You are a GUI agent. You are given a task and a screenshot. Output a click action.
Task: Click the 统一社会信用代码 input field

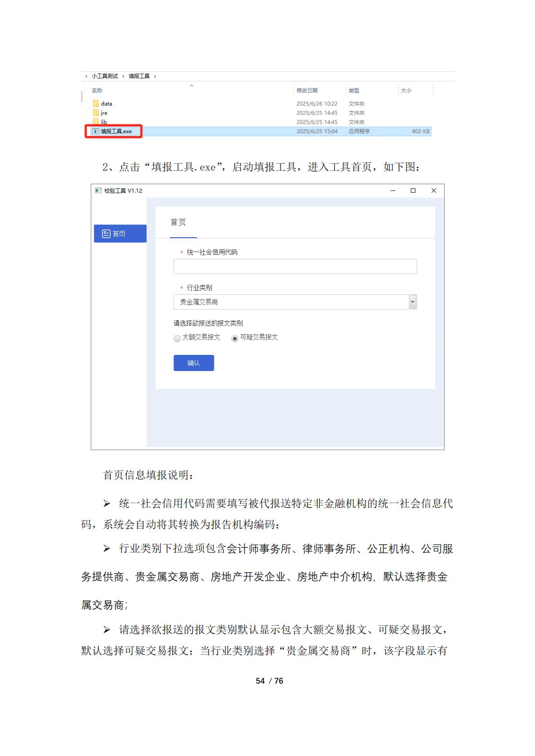(x=295, y=266)
